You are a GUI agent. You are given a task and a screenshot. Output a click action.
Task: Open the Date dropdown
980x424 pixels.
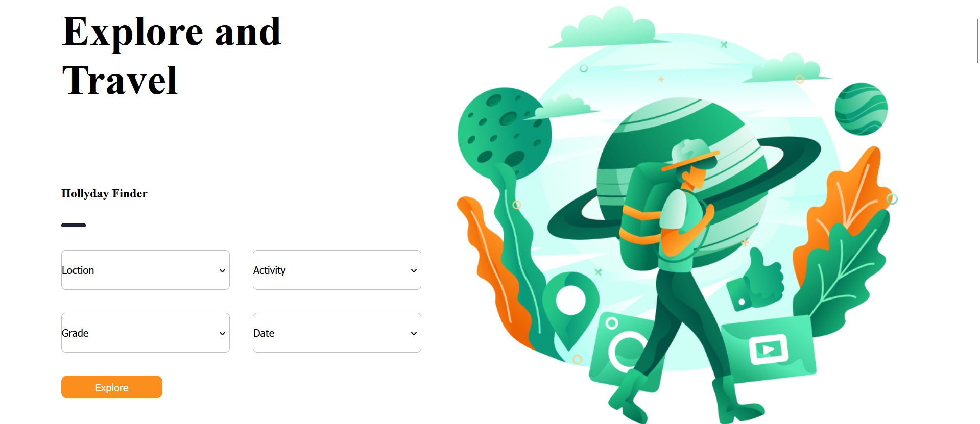pyautogui.click(x=337, y=333)
